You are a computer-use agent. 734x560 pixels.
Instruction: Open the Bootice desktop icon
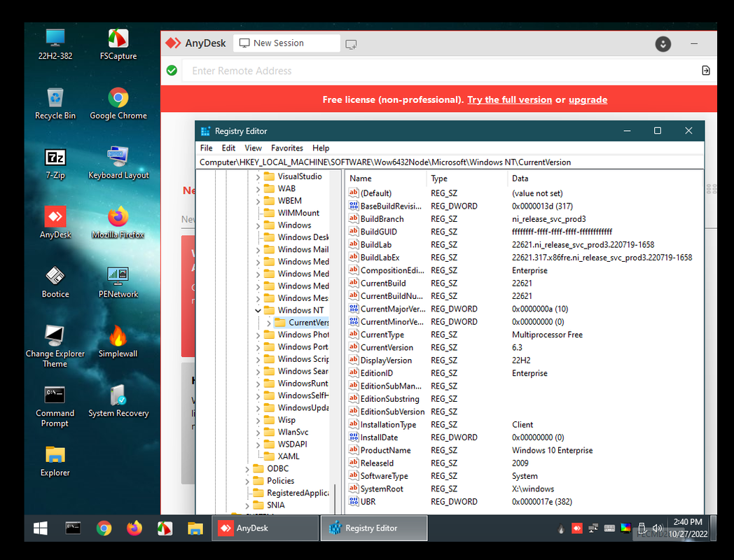(55, 282)
